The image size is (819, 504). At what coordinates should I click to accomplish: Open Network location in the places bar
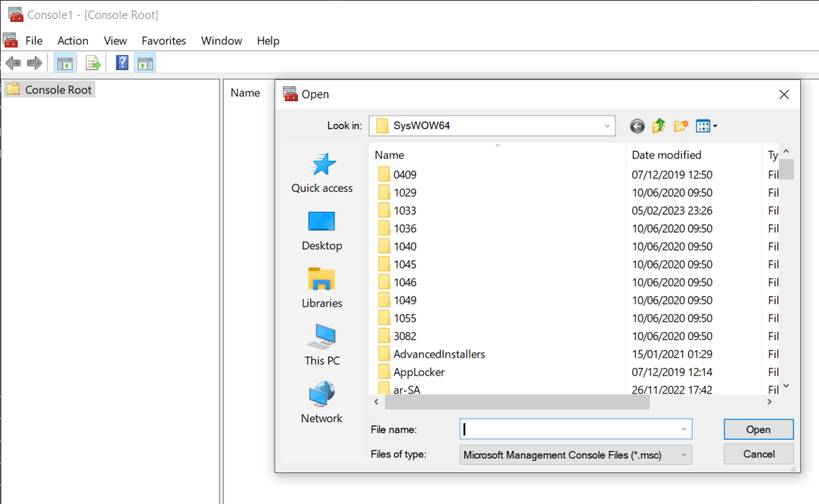click(x=322, y=403)
